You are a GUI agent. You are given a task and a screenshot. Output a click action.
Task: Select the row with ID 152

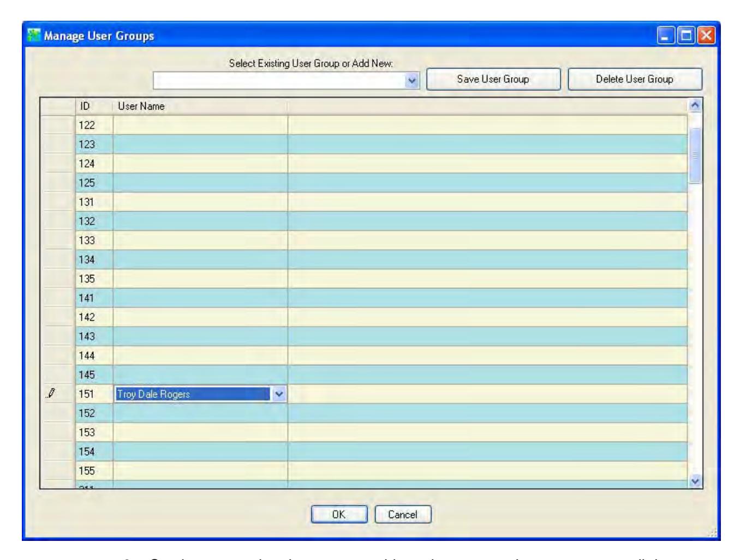[364, 413]
